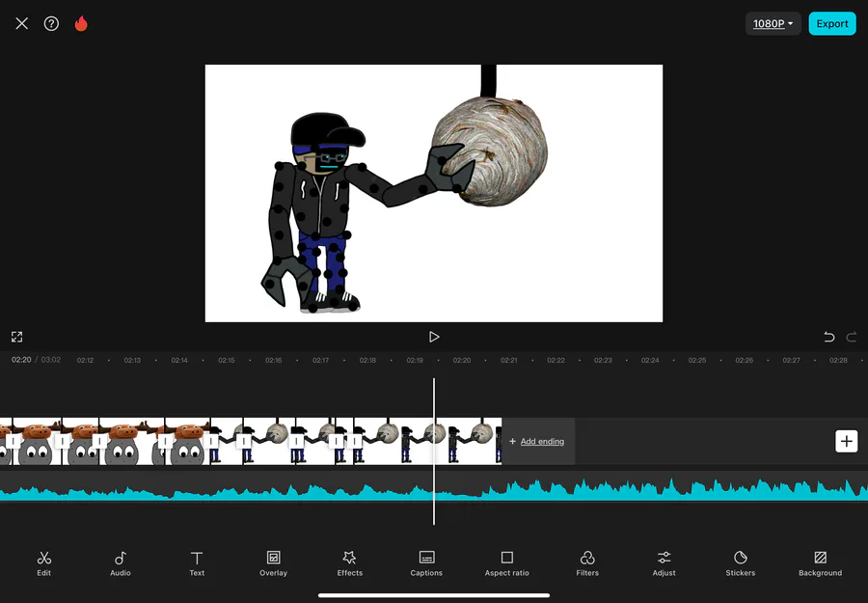868x603 pixels.
Task: Undo the last action
Action: (x=828, y=337)
